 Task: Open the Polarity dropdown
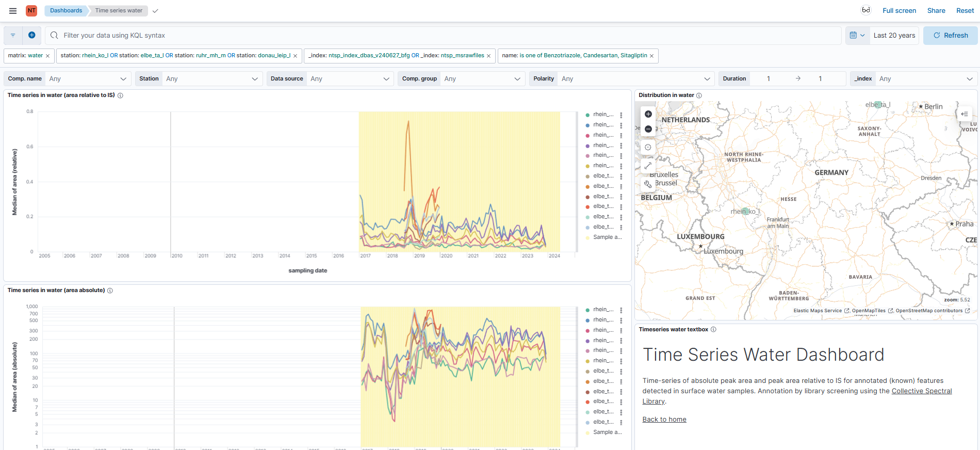636,78
